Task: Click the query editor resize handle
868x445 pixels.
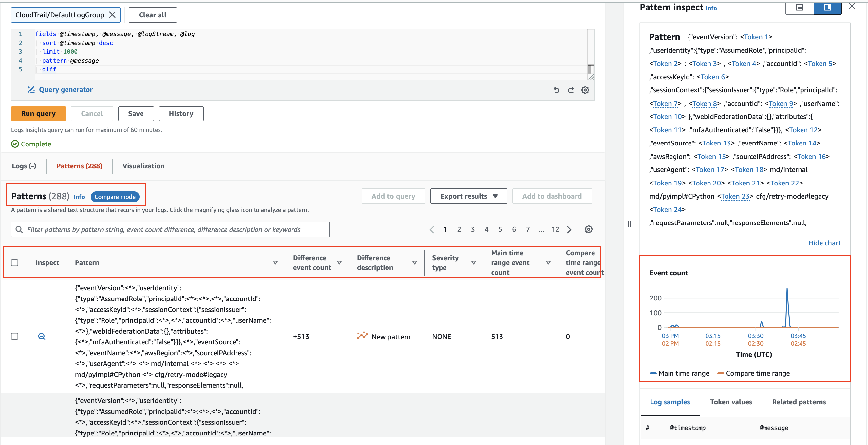Action: [591, 77]
